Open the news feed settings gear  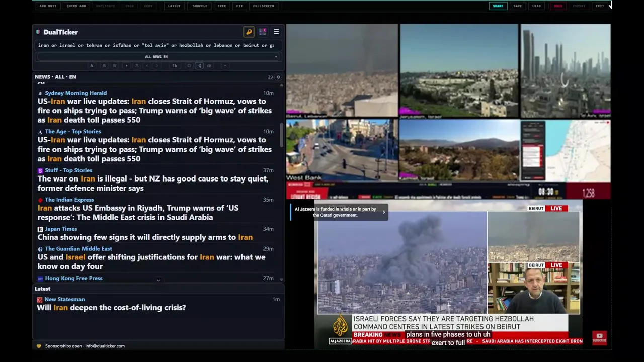pyautogui.click(x=278, y=77)
